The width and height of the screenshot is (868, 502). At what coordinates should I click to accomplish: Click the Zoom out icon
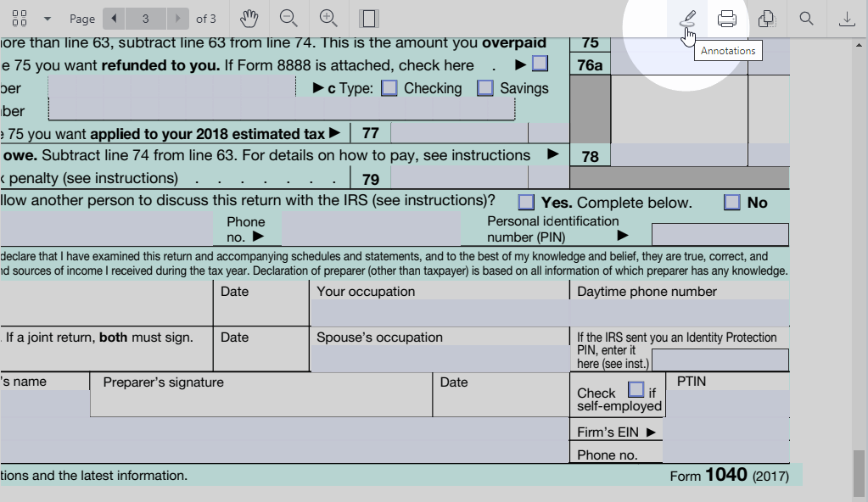tap(288, 19)
